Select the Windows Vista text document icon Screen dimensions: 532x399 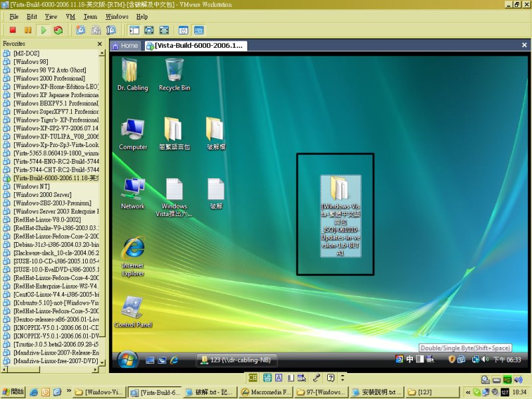tap(174, 198)
